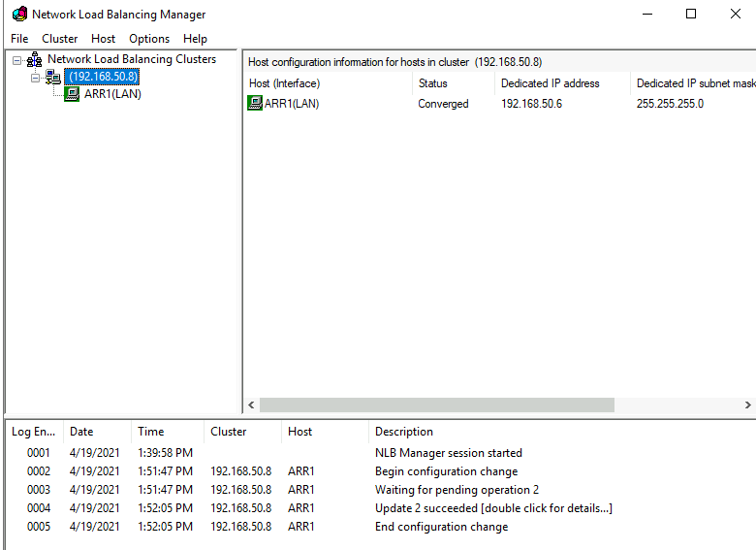This screenshot has height=550, width=756.
Task: Click the horizontal scrollbar thumb
Action: (437, 404)
